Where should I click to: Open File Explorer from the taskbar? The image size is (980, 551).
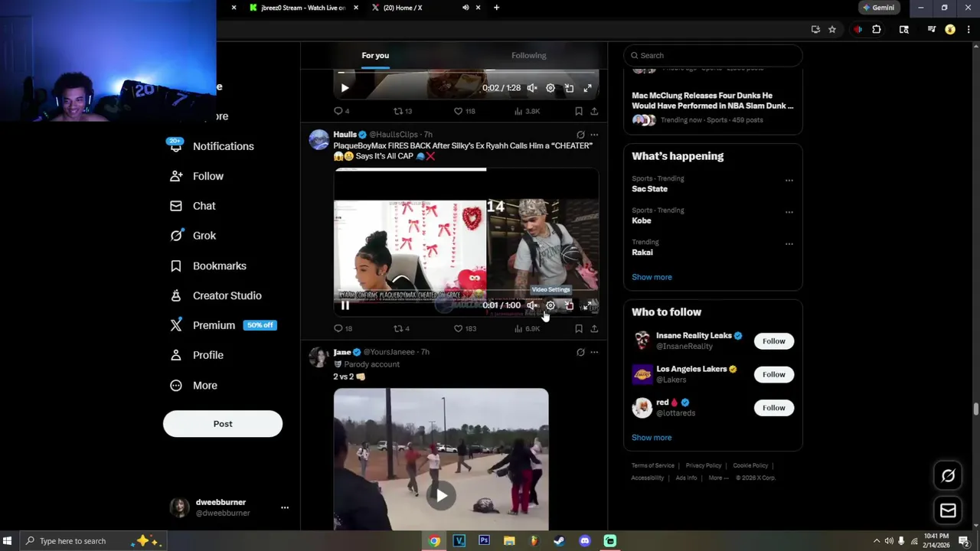coord(509,541)
